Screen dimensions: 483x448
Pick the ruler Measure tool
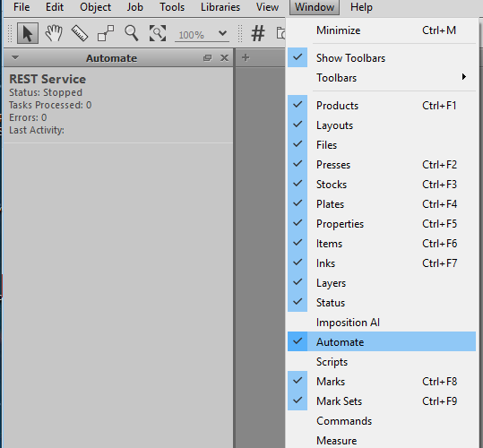pyautogui.click(x=80, y=33)
